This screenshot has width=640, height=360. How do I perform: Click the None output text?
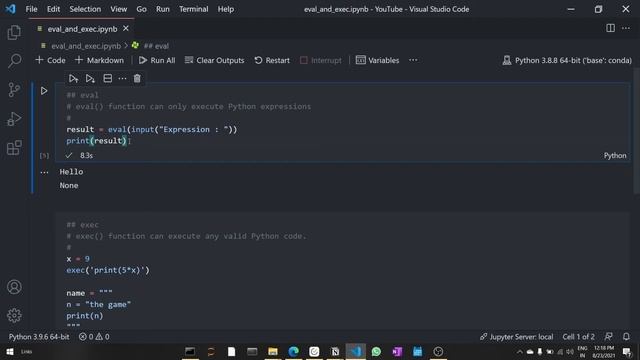[x=69, y=185]
